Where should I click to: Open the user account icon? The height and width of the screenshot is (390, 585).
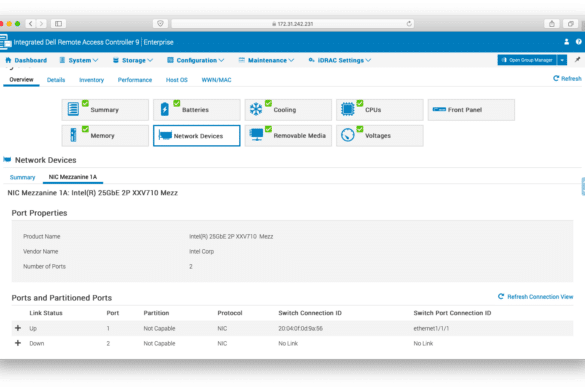[x=566, y=42]
